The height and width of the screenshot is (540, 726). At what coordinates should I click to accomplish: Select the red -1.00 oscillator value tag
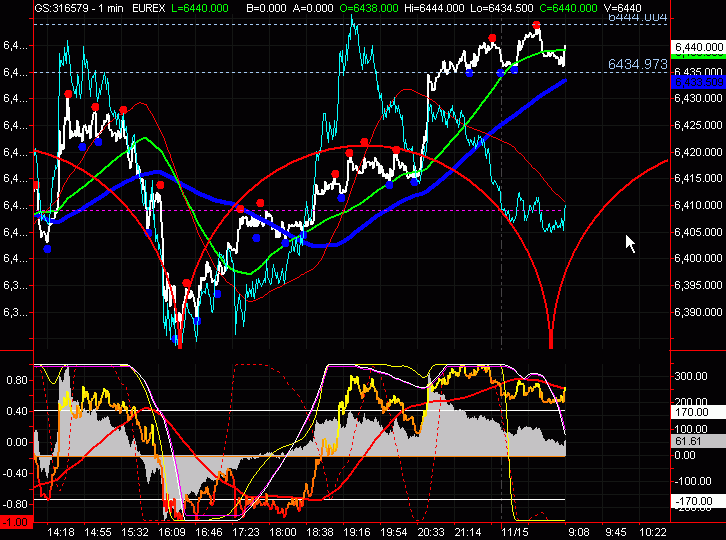[17, 521]
